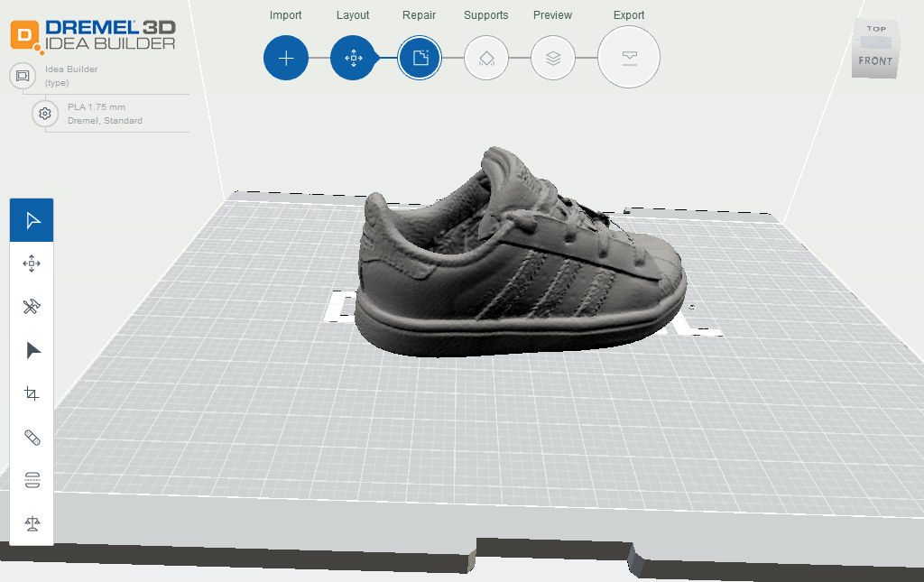
Task: Click the Preview label in the workflow bar
Action: tap(552, 14)
